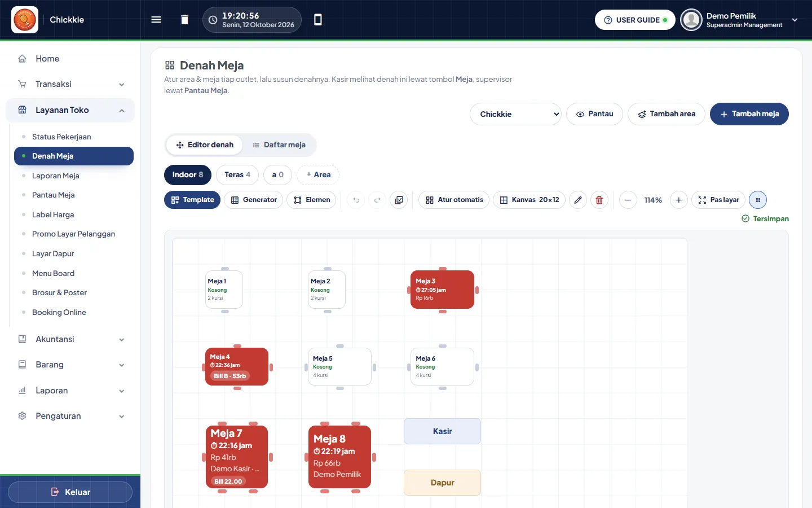This screenshot has height=508, width=812.
Task: Open the USER GUIDE button
Action: [x=635, y=20]
